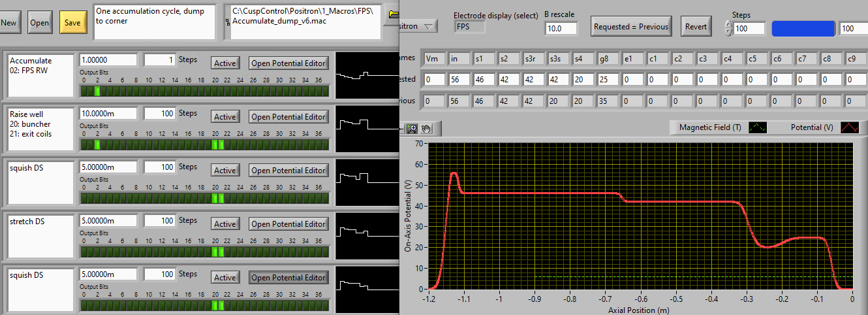Open Potential Editor for Accumulate step
This screenshot has height=315, width=868.
point(288,63)
